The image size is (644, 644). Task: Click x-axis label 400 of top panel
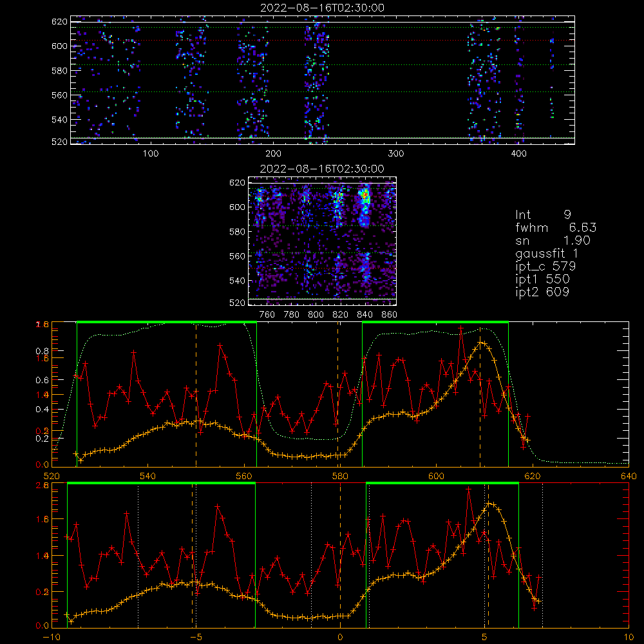coord(518,154)
